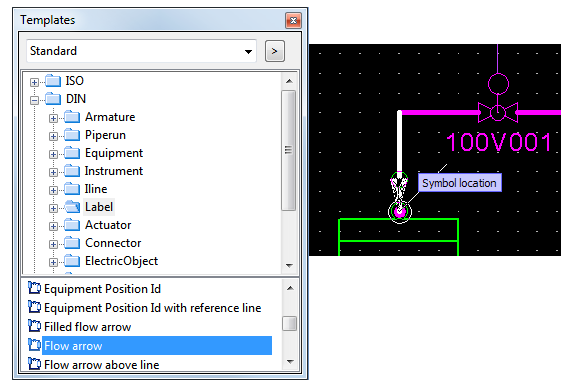Select the Label folder in tree

99,207
